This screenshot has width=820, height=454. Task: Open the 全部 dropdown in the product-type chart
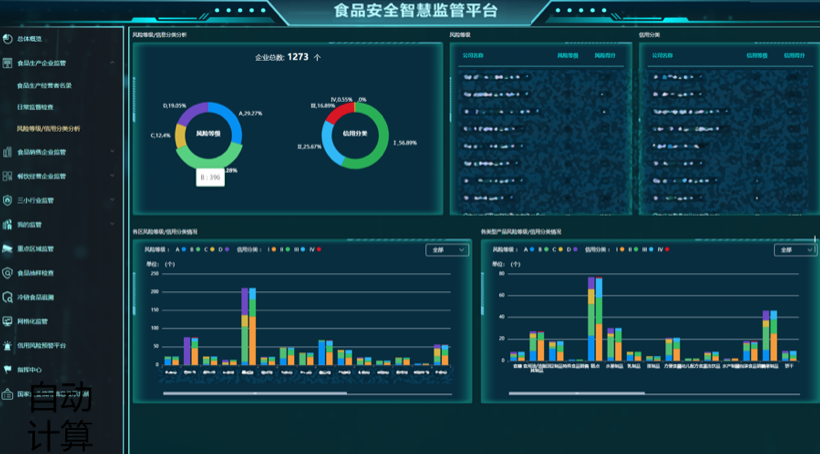coord(794,250)
